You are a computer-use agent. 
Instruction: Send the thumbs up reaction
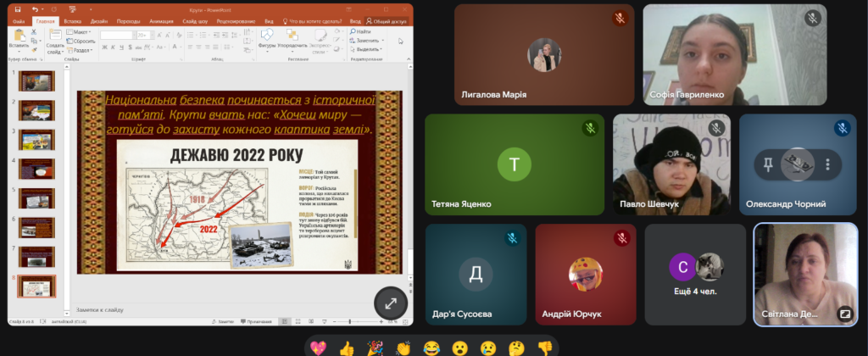(x=346, y=346)
